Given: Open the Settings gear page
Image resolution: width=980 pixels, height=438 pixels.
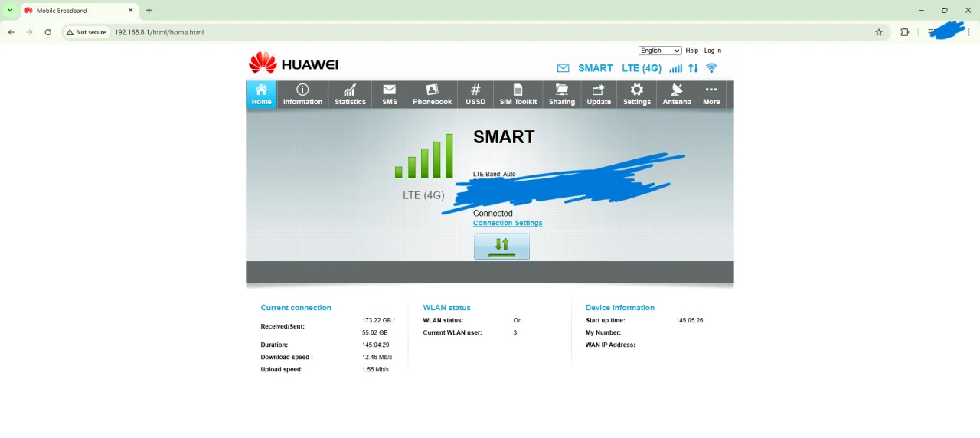Looking at the screenshot, I should [x=636, y=95].
